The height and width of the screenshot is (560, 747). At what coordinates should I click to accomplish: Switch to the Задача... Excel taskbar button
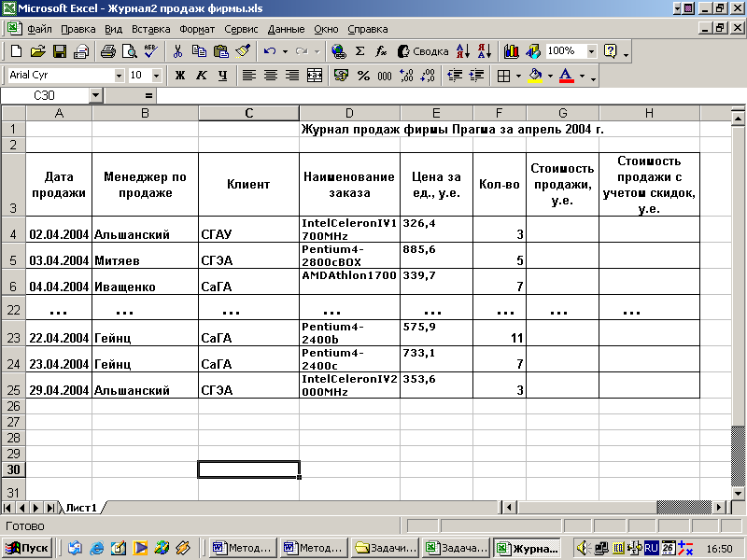tap(457, 548)
